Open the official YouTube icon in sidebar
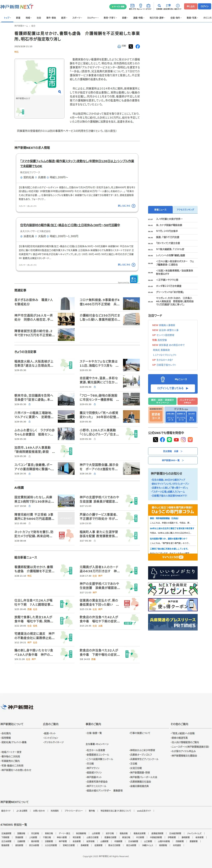This screenshot has height=868, width=212. [x=176, y=439]
